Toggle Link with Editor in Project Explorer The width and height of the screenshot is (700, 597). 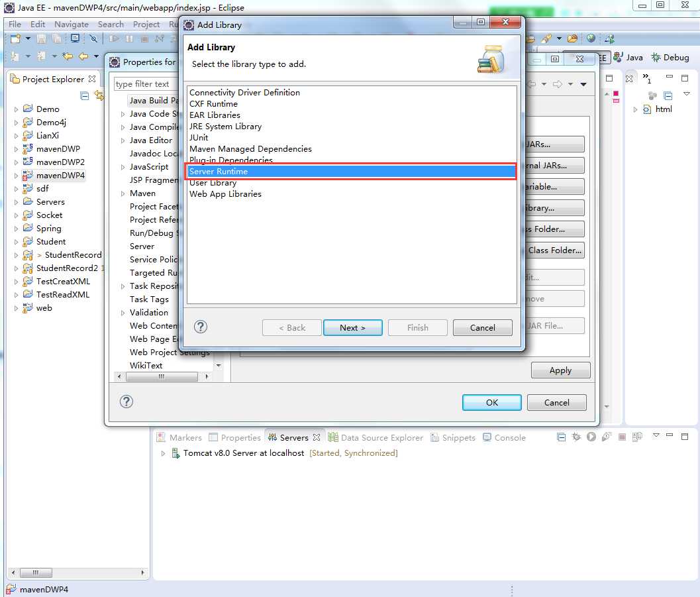tap(99, 95)
